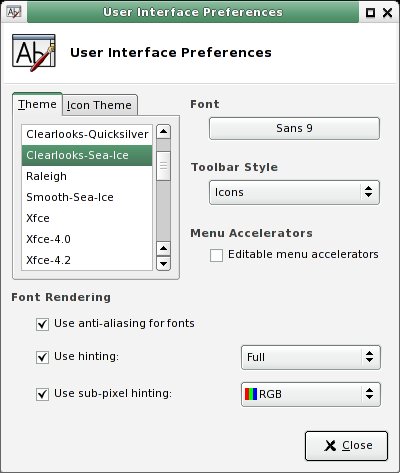
Task: Disable Use sub-pixel hinting checkbox
Action: (x=42, y=394)
